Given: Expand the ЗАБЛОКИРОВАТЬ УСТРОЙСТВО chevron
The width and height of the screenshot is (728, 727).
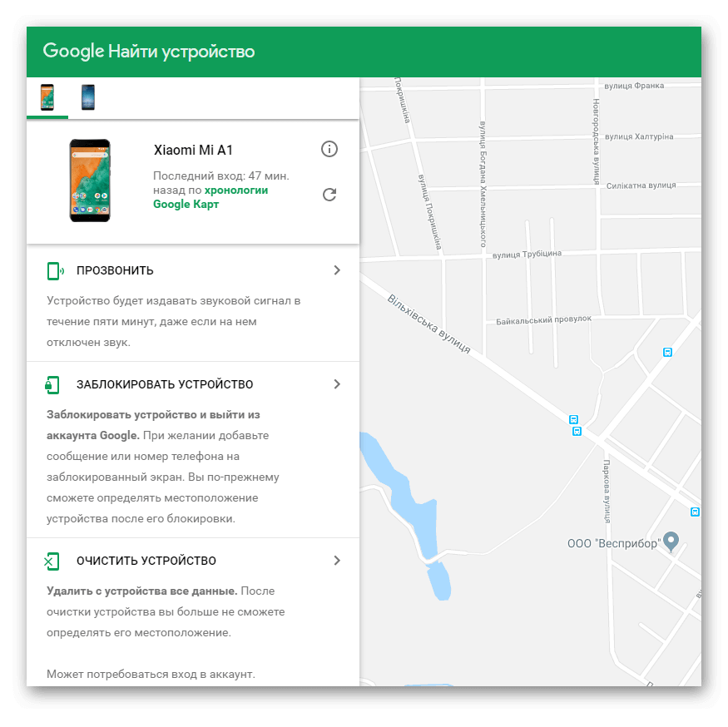Looking at the screenshot, I should coord(337,384).
